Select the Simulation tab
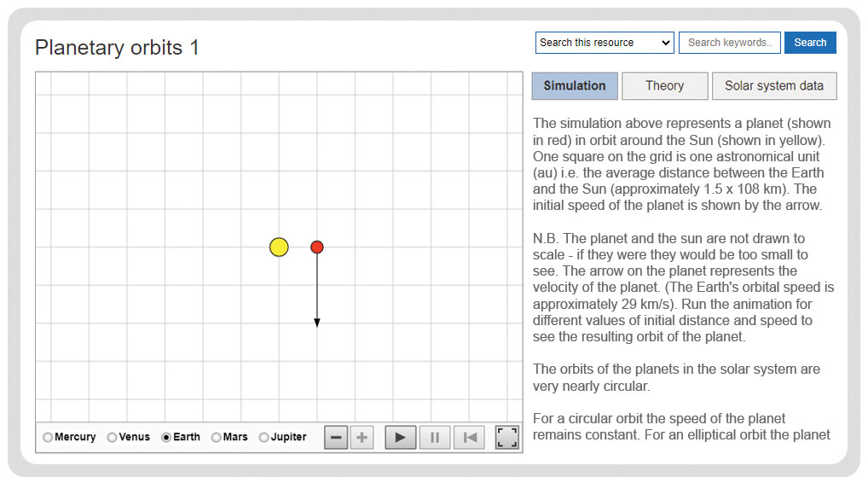868x483 pixels. point(575,86)
